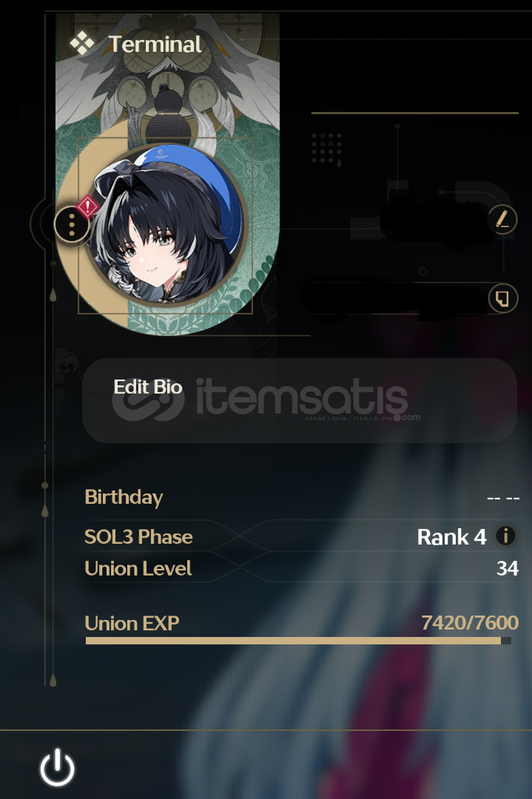This screenshot has height=799, width=532.
Task: Select the SOL3 Phase label
Action: point(138,536)
